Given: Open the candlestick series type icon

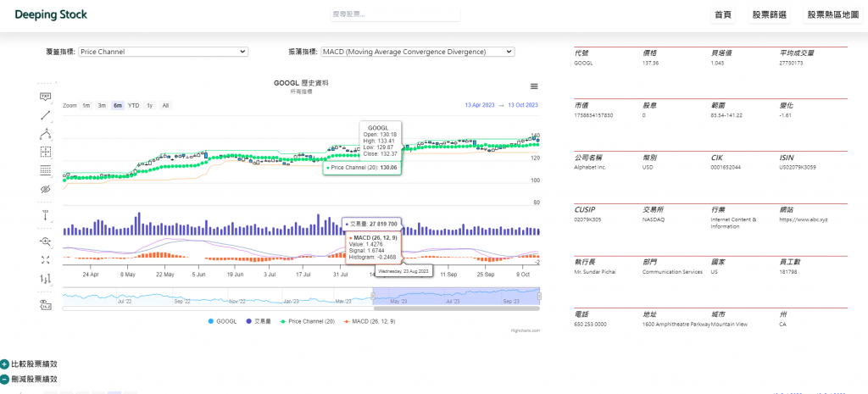Looking at the screenshot, I should 46,279.
